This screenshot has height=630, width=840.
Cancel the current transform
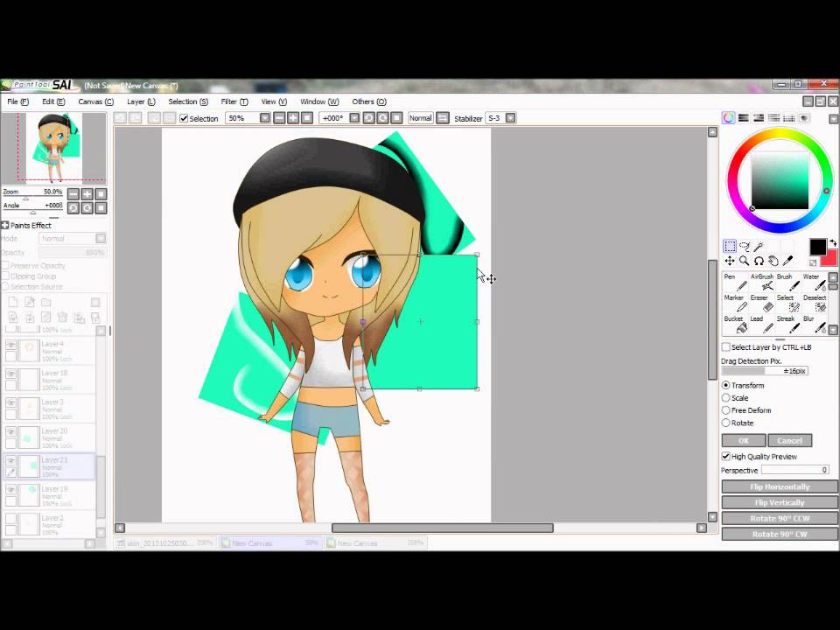[x=788, y=440]
